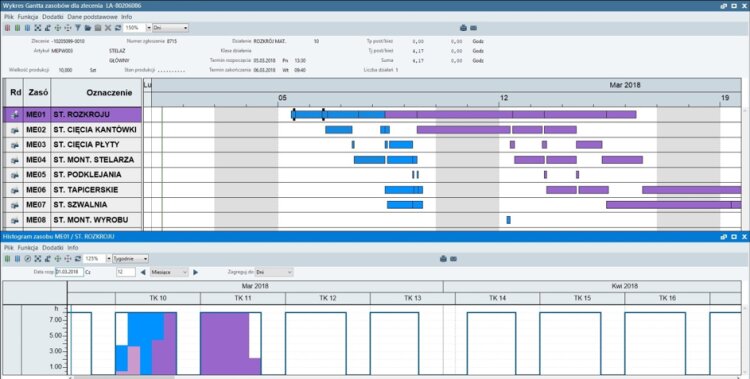Image resolution: width=750 pixels, height=379 pixels.
Task: Click fit-to-window icon in Gantt toolbar
Action: click(x=37, y=28)
